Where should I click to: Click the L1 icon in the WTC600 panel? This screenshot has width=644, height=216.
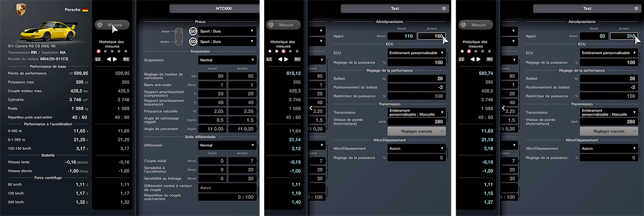pyautogui.click(x=99, y=59)
